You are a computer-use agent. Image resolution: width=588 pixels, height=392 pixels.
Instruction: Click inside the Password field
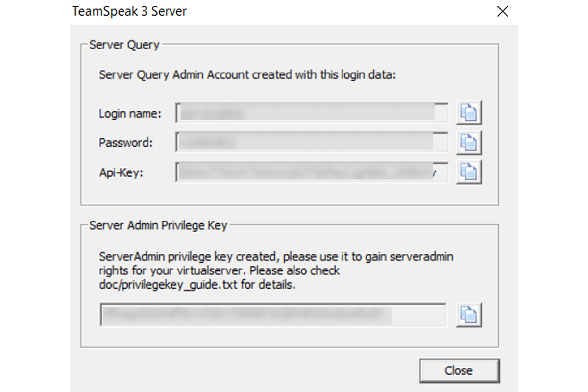312,143
